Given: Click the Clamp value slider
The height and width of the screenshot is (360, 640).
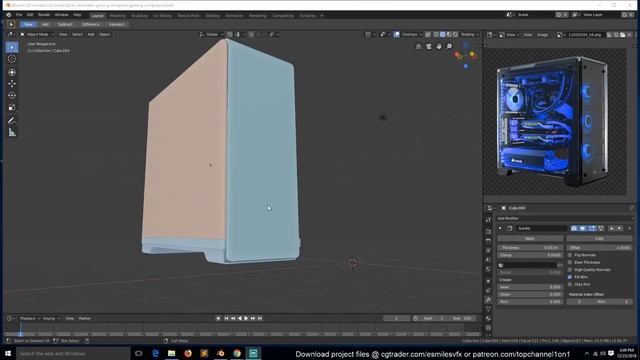Looking at the screenshot, I should 530,255.
